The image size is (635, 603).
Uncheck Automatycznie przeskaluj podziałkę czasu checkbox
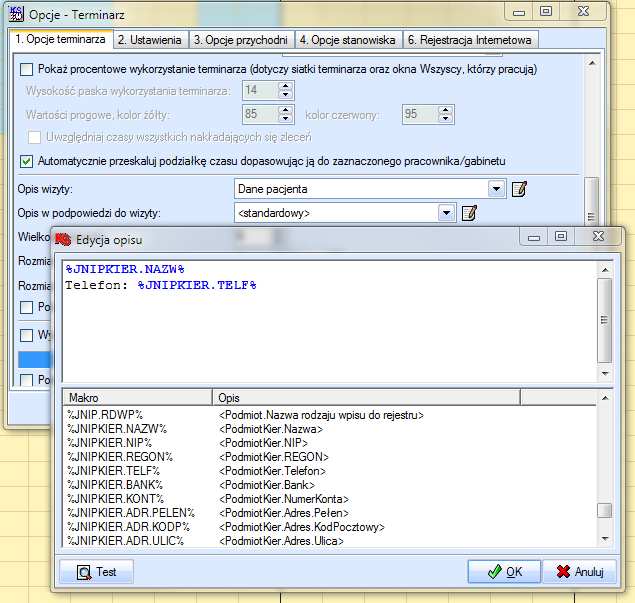(26, 161)
